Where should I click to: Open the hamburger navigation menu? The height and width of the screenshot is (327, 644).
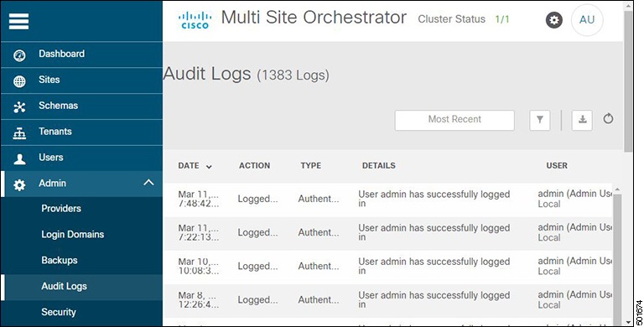[19, 21]
